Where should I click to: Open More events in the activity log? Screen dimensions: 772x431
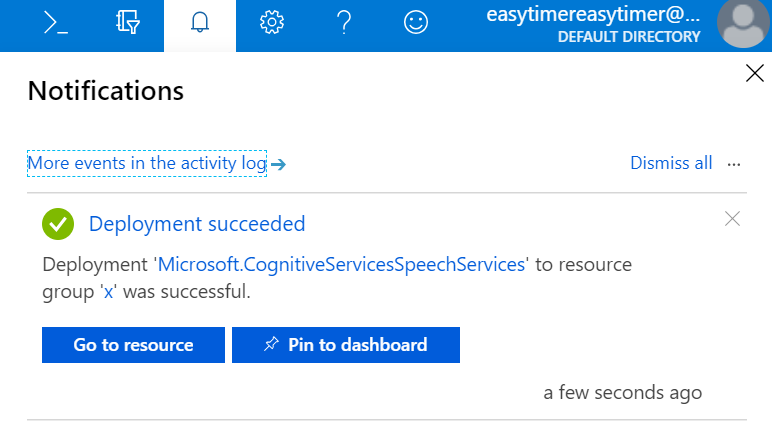pyautogui.click(x=147, y=163)
